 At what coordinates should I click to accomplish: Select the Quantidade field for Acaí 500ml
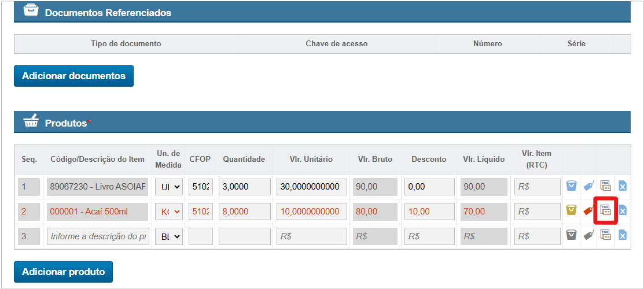click(x=245, y=212)
